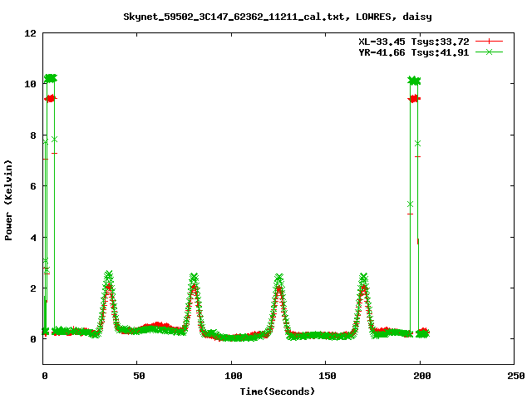Click the red baseline bump near 60 seconds
Image resolution: width=532 pixels, height=399 pixels.
coord(157,325)
